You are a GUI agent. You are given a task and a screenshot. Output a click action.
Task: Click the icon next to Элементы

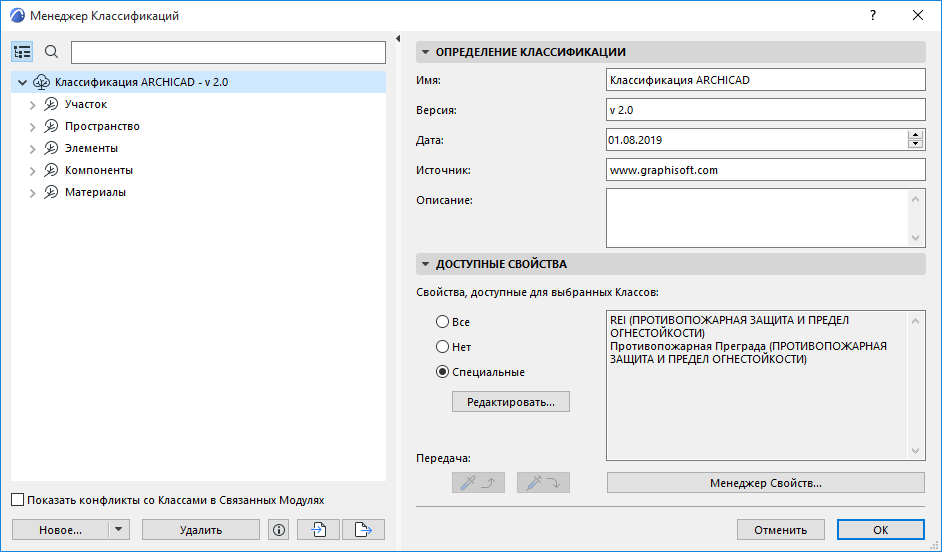(x=51, y=148)
